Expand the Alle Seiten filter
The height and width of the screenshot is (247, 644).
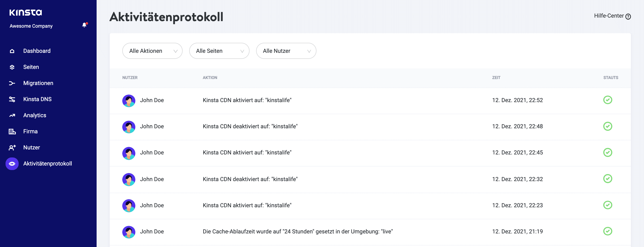(x=219, y=51)
